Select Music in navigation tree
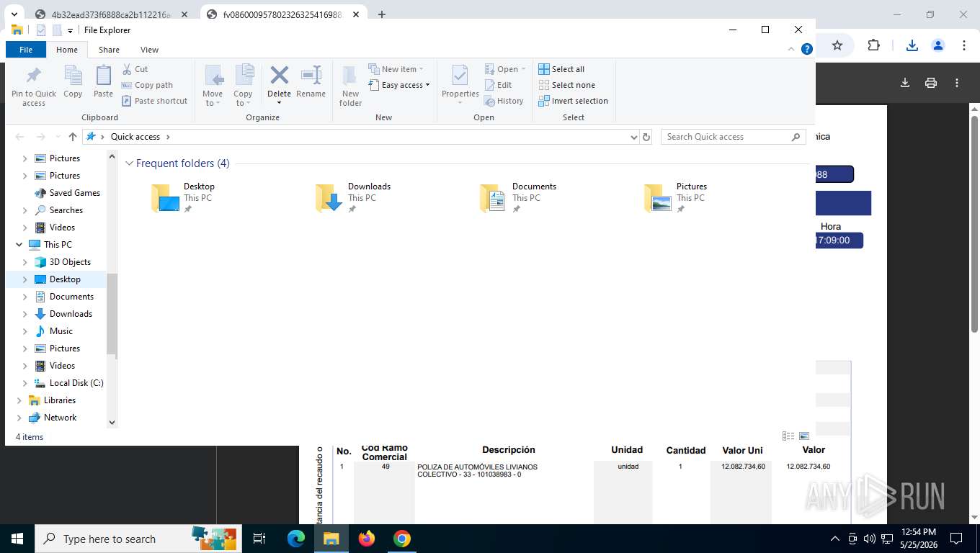 [61, 331]
